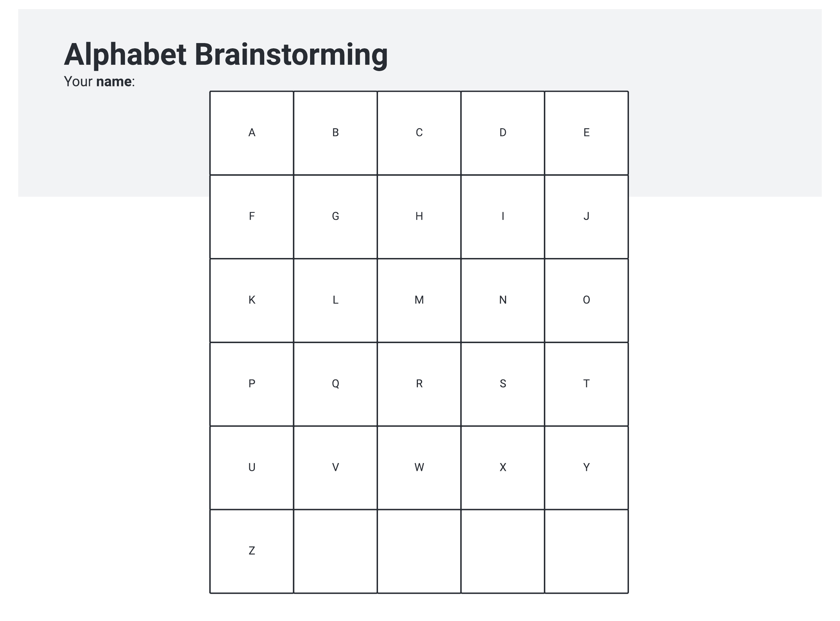Click the K cell in the grid
This screenshot has width=840, height=621.
coord(252,300)
